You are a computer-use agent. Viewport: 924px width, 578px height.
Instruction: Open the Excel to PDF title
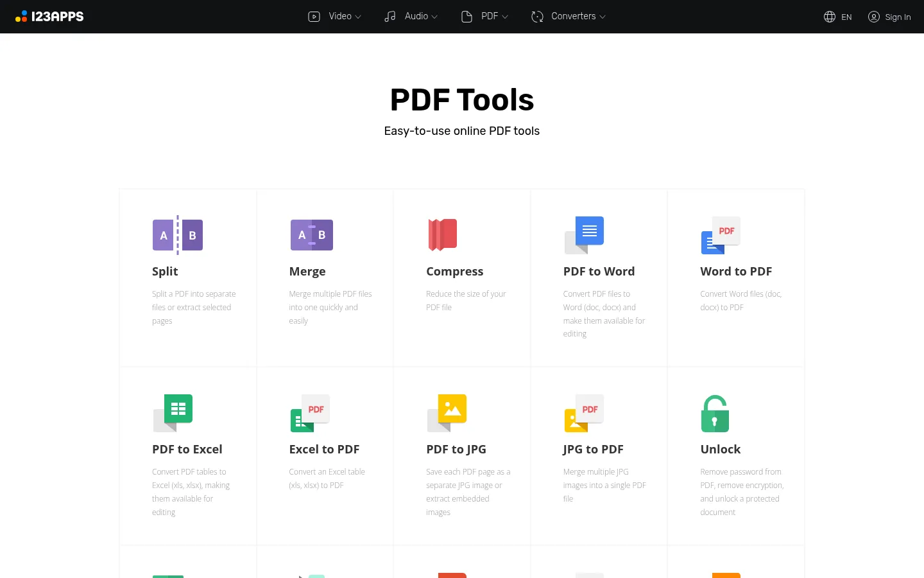click(324, 450)
